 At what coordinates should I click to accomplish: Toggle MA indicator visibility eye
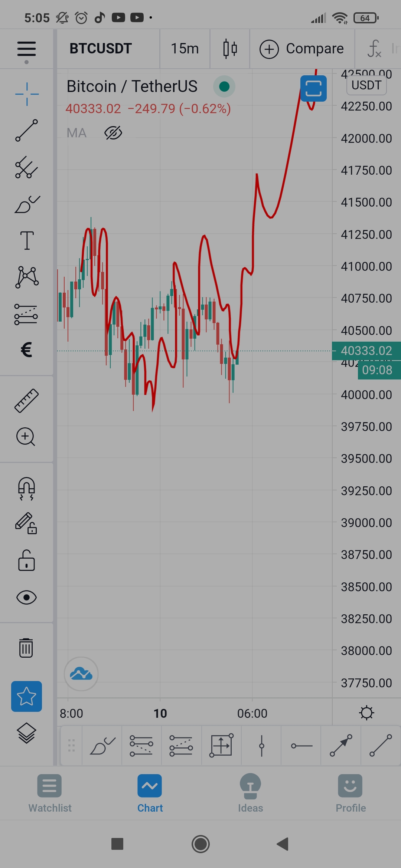pos(113,133)
